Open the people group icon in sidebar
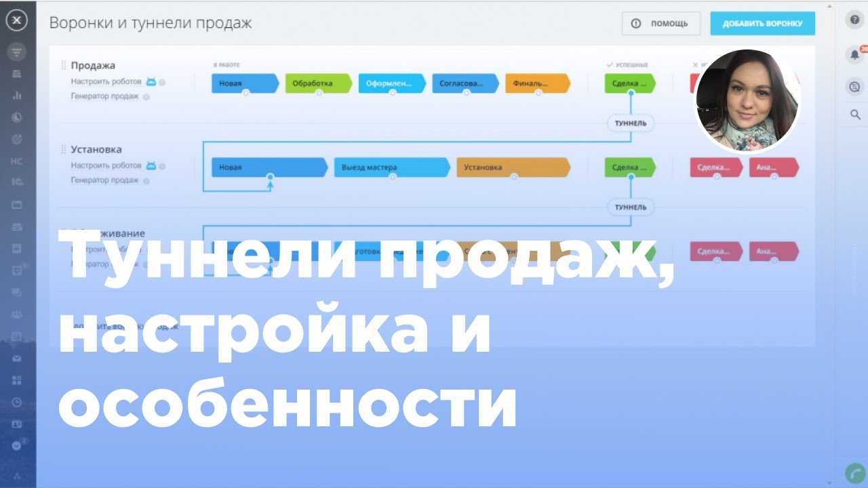Screen dimensions: 868x488 tap(17, 314)
